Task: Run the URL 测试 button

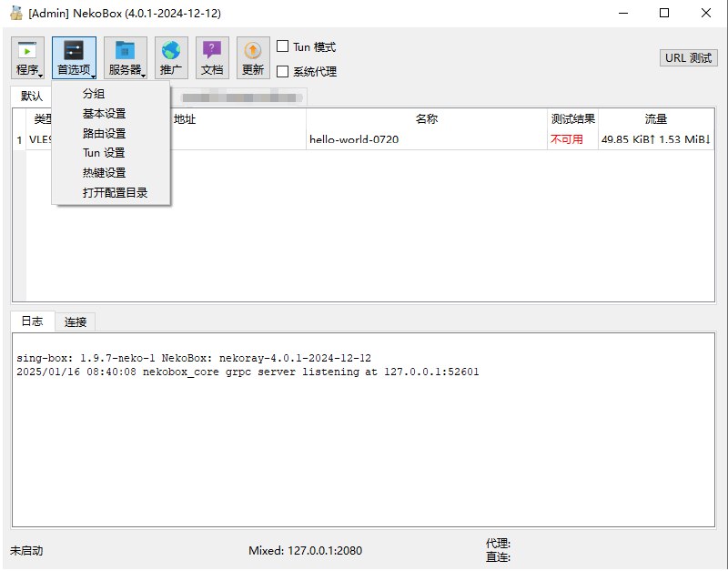Action: click(x=689, y=58)
